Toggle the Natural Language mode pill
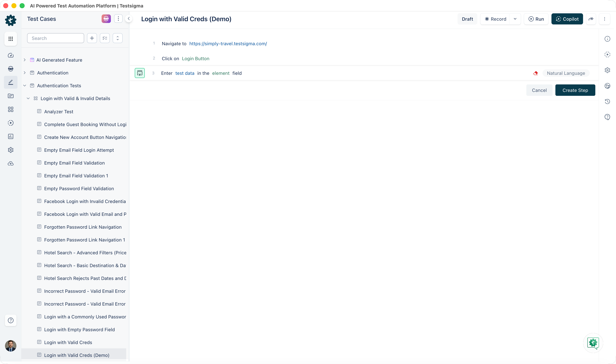The height and width of the screenshot is (364, 616). [566, 73]
